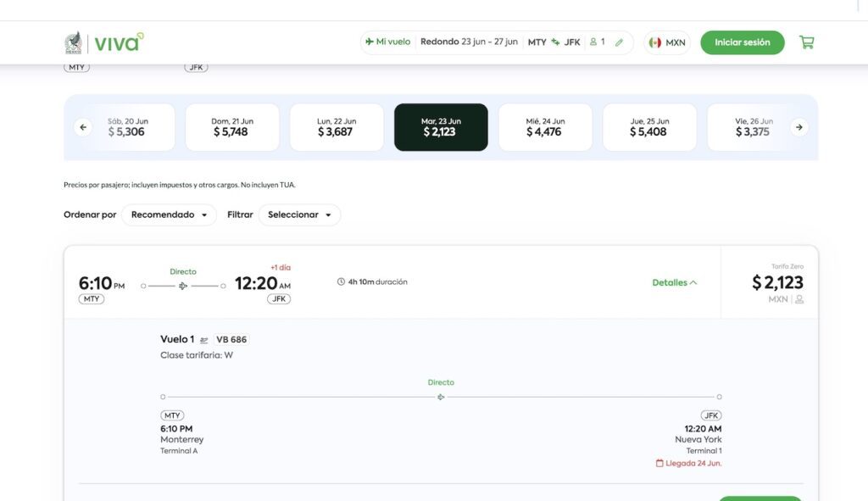Click the price disclaimer about TUA
This screenshot has width=868, height=501.
[x=180, y=185]
